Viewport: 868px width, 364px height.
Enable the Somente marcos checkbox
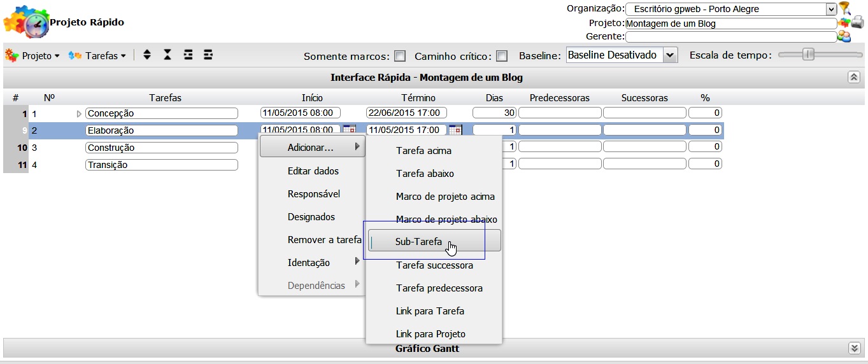[400, 56]
